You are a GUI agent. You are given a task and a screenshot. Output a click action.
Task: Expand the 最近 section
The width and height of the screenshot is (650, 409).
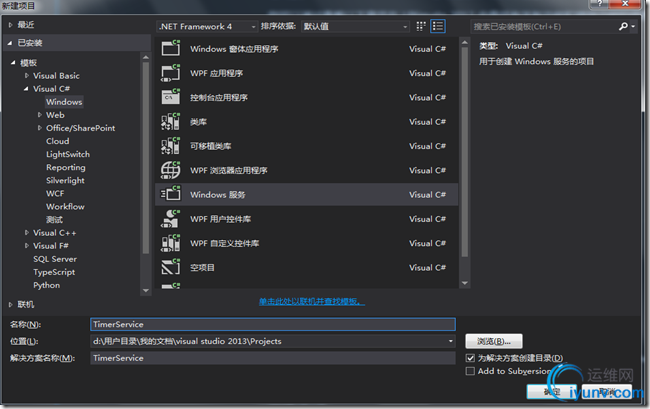(10, 25)
